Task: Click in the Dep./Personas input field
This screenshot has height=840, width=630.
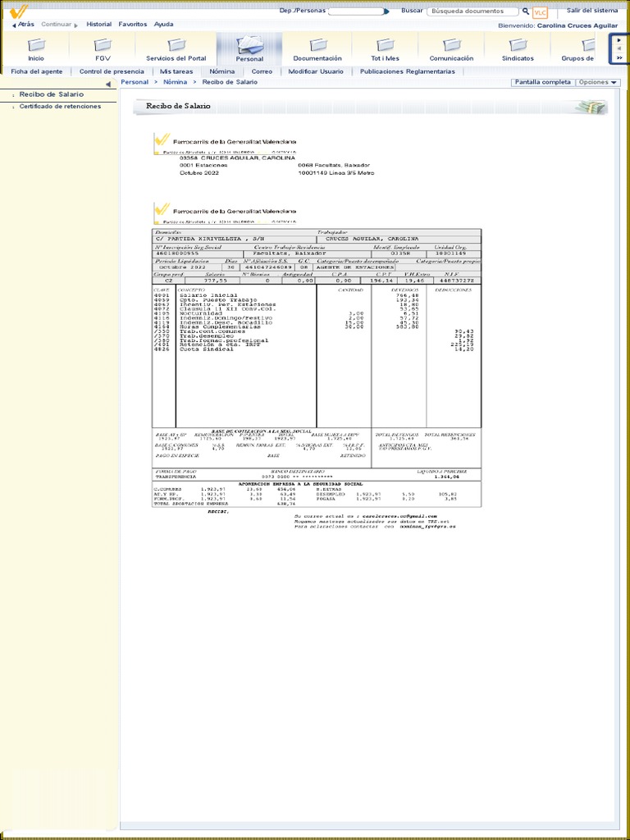Action: [356, 11]
